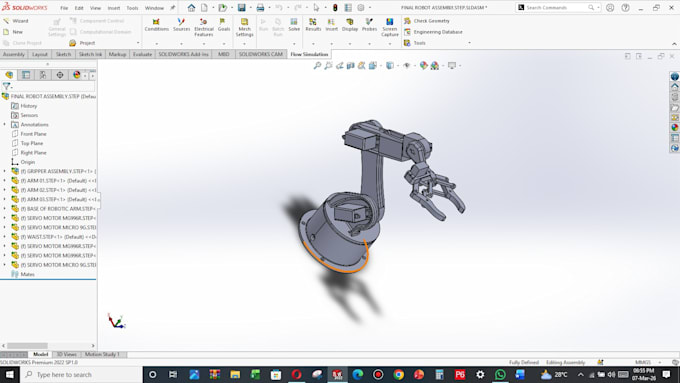Open the Conditions dropdown arrow
The width and height of the screenshot is (680, 383).
click(x=156, y=43)
